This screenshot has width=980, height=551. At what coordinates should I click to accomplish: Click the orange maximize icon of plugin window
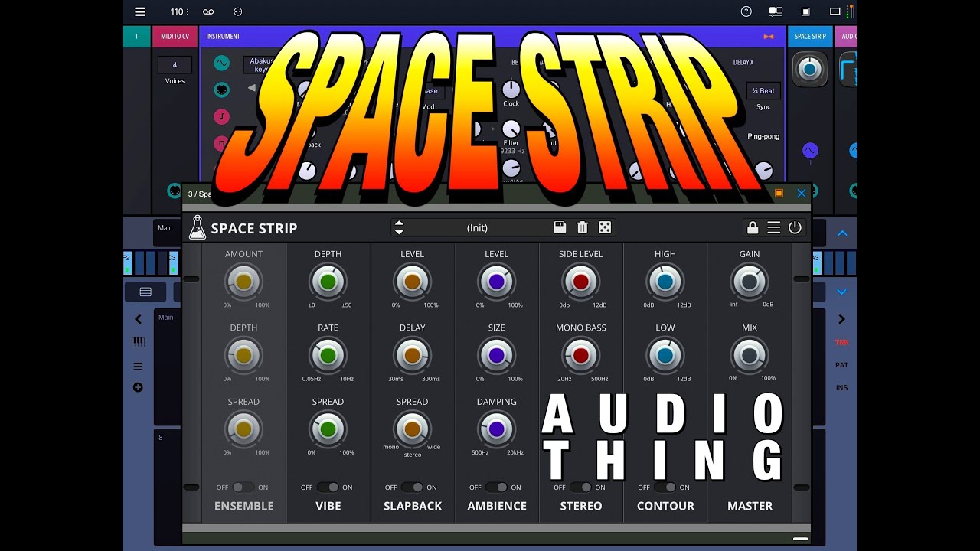[x=779, y=194]
